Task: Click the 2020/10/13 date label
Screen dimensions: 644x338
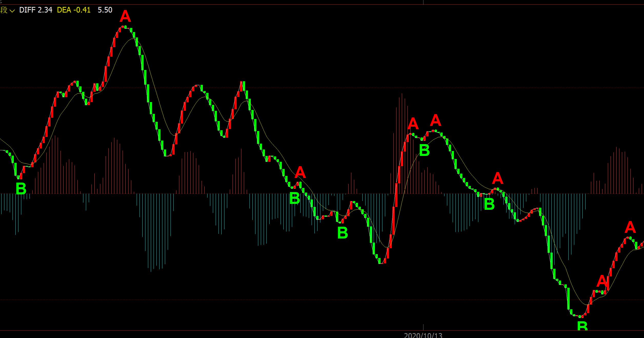Action: pyautogui.click(x=423, y=335)
